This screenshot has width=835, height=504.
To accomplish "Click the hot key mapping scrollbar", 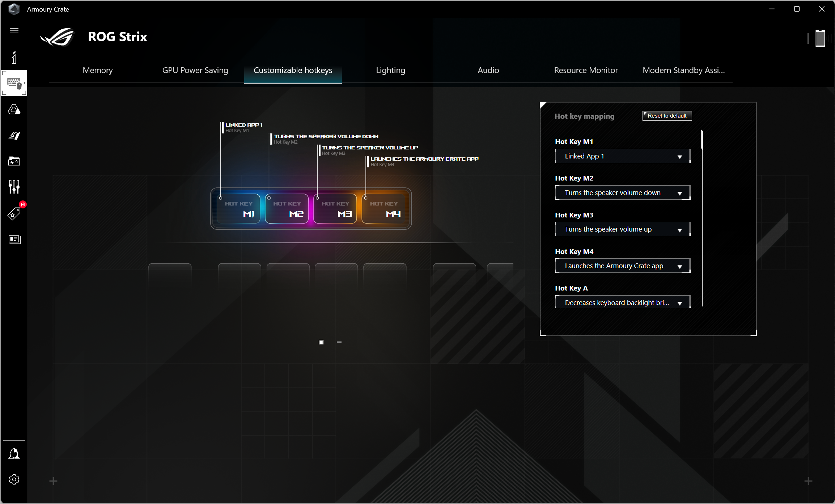I will [x=702, y=139].
